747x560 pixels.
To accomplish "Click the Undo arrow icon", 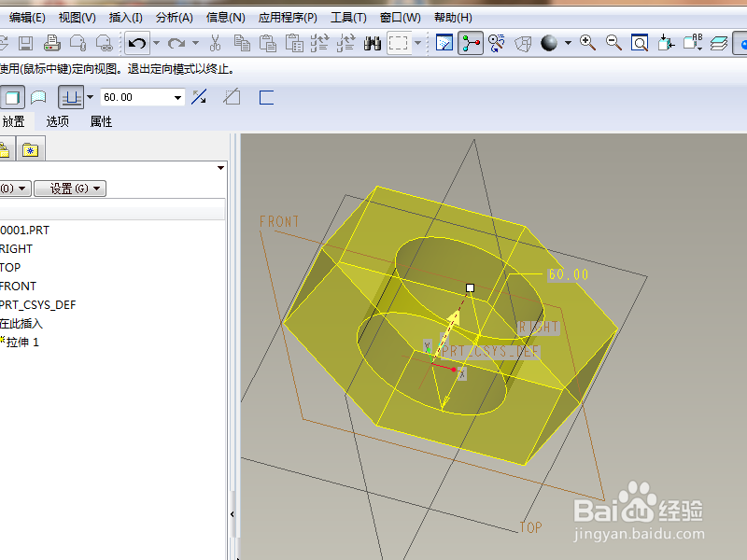I will (137, 43).
